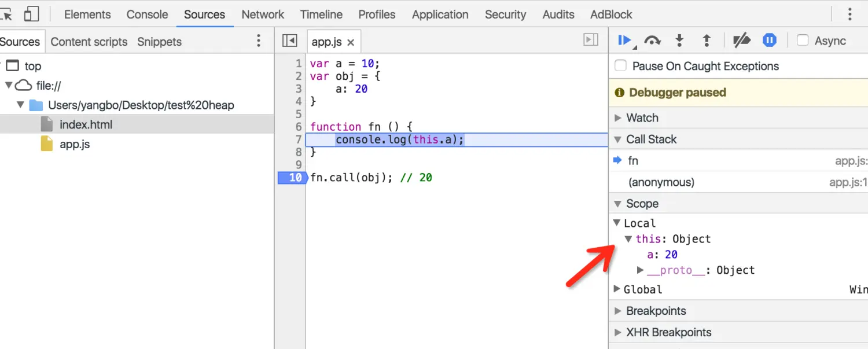
Task: Expand the Breakpoints section
Action: point(619,311)
